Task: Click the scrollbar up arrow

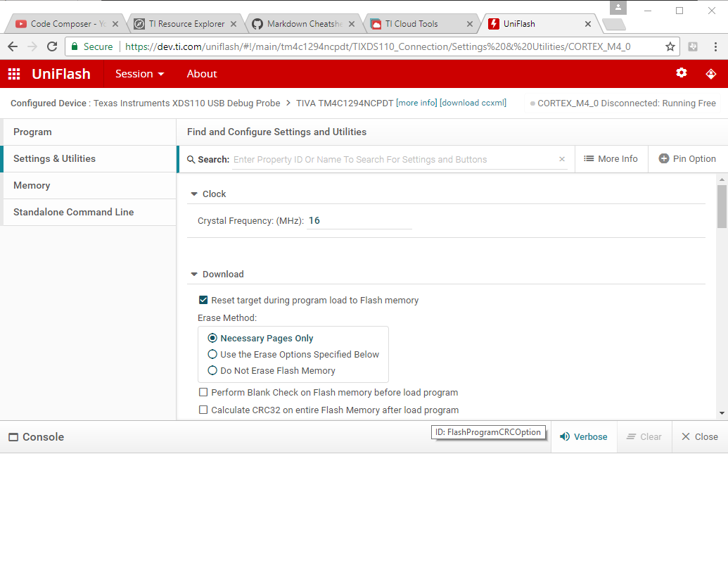Action: point(722,179)
